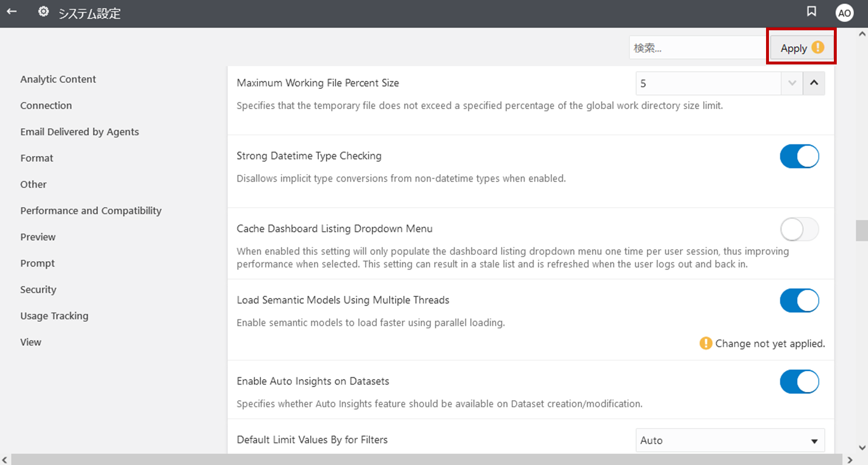Click the system settings gear icon

(43, 12)
